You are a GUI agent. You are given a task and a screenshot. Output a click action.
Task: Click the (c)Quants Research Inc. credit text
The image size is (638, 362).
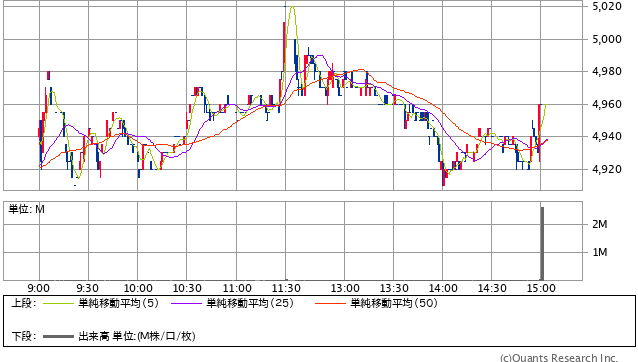[559, 358]
